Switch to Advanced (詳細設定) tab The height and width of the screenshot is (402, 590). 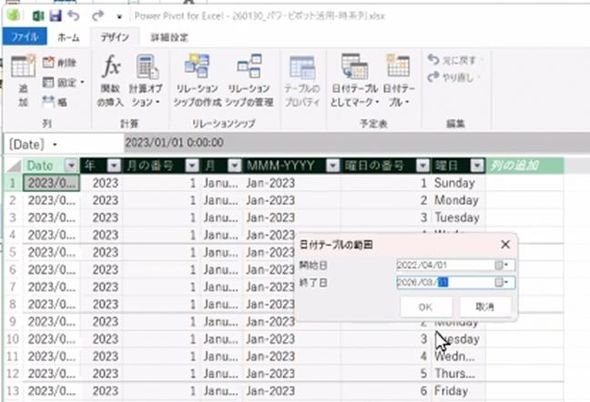169,37
